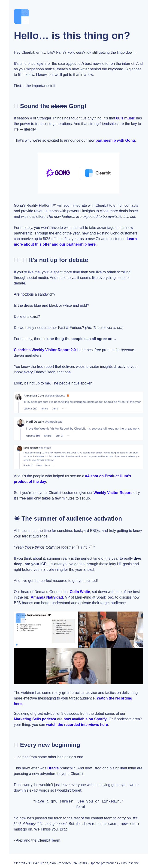This screenshot has height=868, width=157.
Task: Upvote Alexandra Cote's comment
Action: click(30, 408)
